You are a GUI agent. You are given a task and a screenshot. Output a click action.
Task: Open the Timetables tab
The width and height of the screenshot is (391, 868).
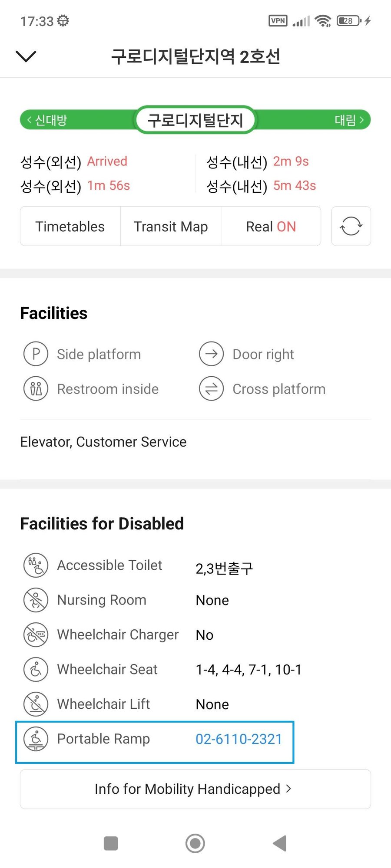click(x=70, y=226)
